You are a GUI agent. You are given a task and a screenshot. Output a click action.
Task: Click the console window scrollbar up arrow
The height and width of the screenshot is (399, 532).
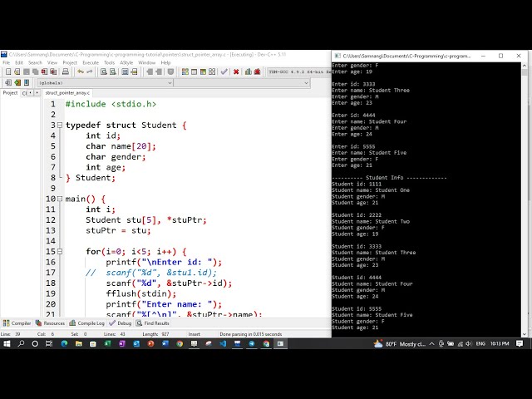point(525,65)
